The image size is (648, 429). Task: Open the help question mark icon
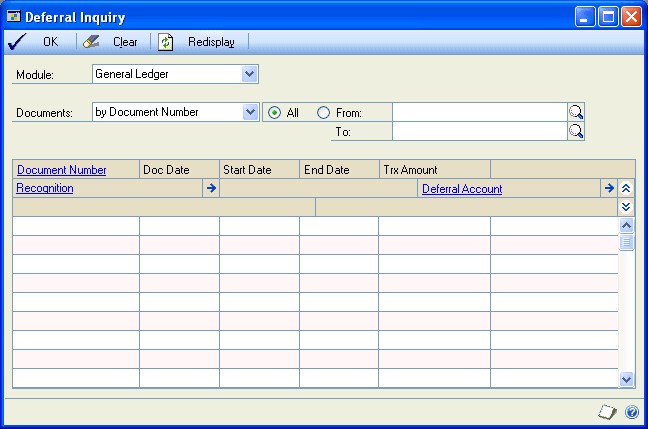[x=631, y=412]
